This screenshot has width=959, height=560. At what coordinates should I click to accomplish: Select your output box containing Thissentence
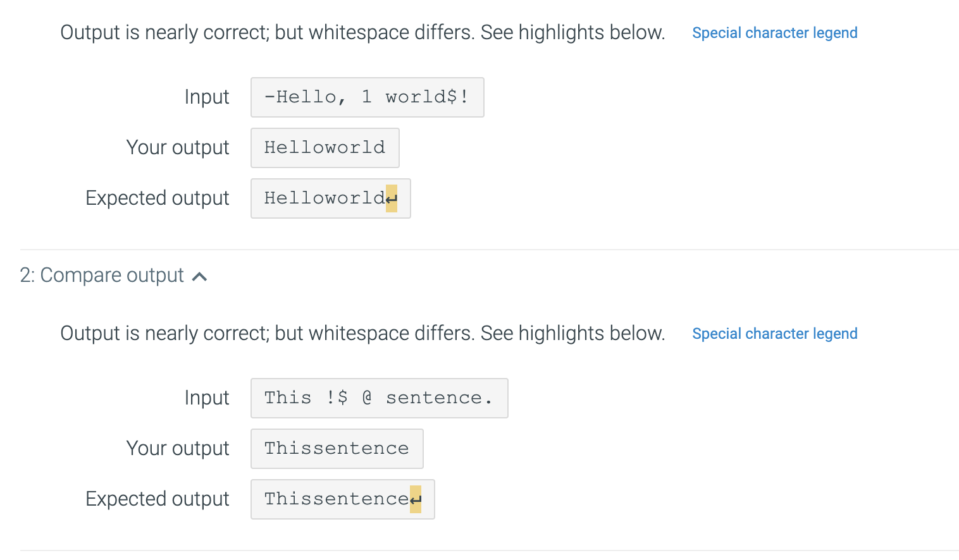pyautogui.click(x=337, y=448)
